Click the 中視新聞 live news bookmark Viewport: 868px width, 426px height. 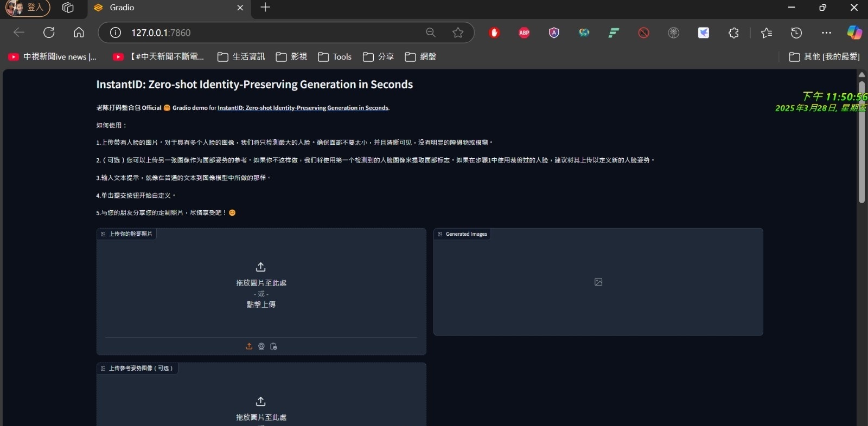pos(53,57)
